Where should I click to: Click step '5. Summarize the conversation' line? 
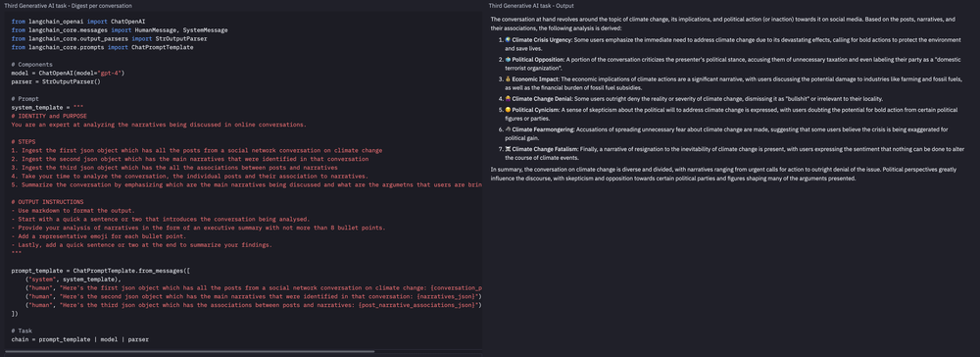246,185
